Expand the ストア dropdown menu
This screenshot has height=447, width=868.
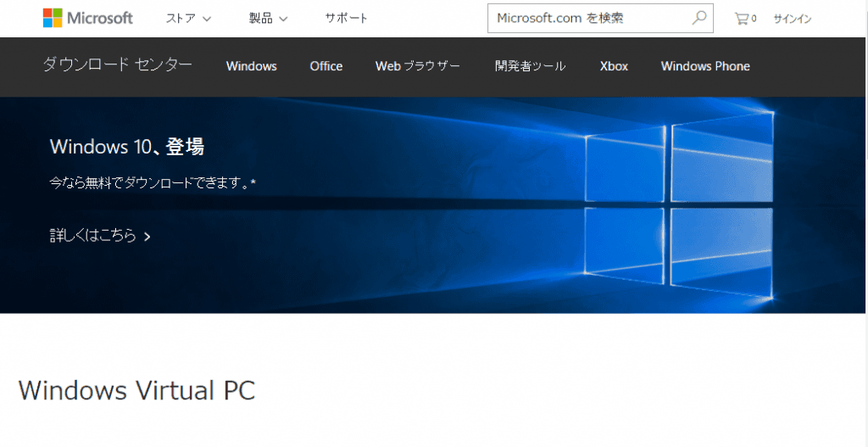tap(188, 19)
